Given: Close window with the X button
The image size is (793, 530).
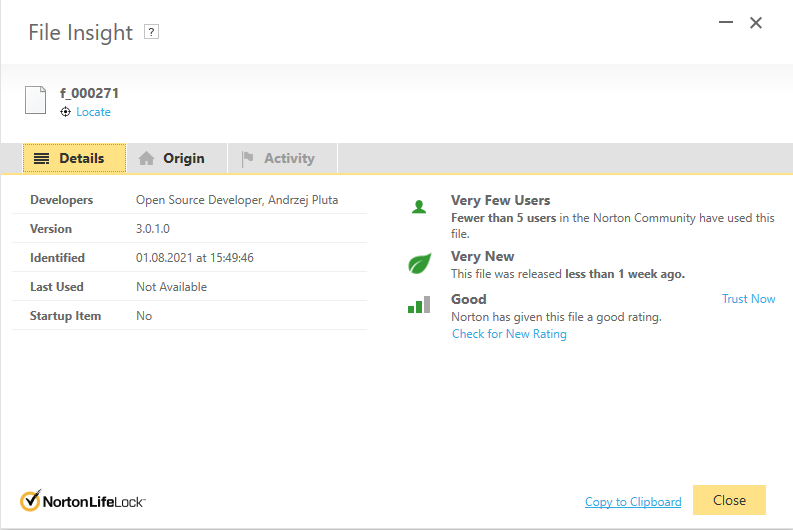Looking at the screenshot, I should (x=756, y=23).
